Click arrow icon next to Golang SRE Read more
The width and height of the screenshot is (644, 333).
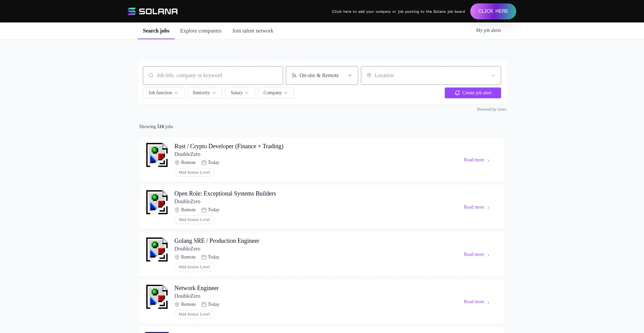point(488,255)
